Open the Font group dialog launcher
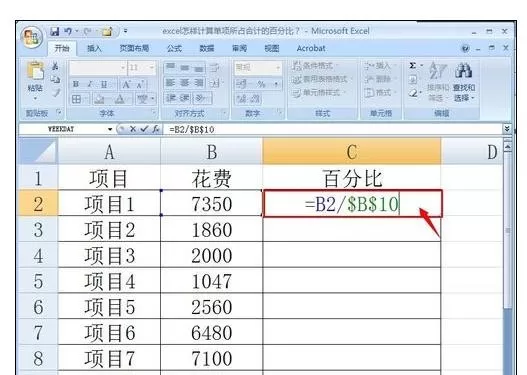The width and height of the screenshot is (527, 375). point(153,112)
